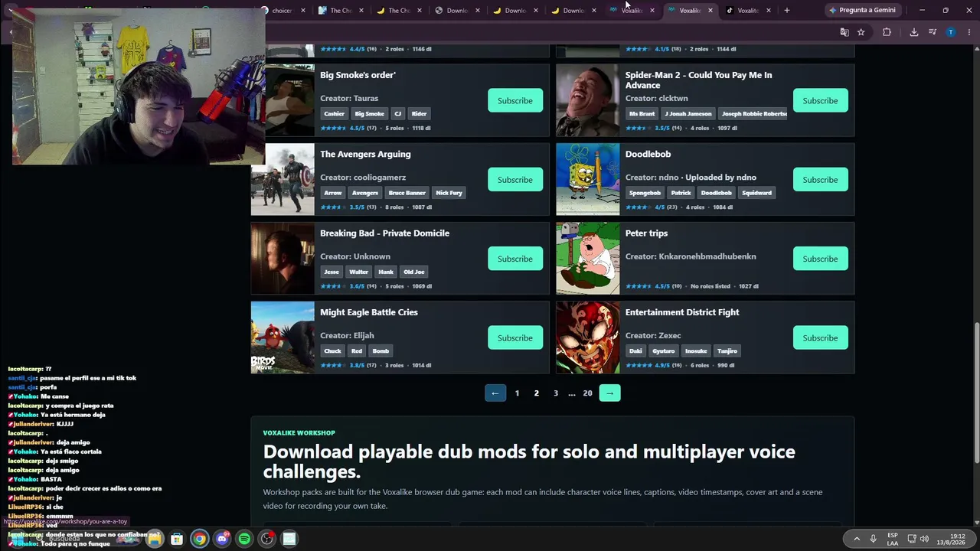Image resolution: width=980 pixels, height=551 pixels.
Task: Go to the next page arrow
Action: (x=609, y=393)
